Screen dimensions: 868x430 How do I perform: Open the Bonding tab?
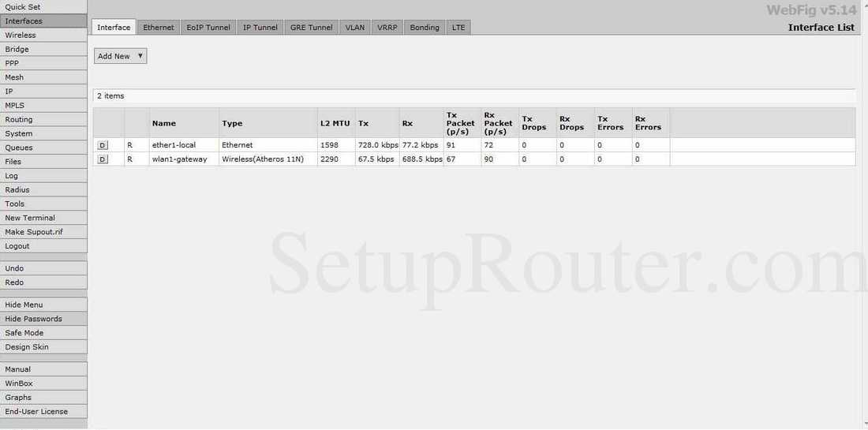tap(424, 27)
